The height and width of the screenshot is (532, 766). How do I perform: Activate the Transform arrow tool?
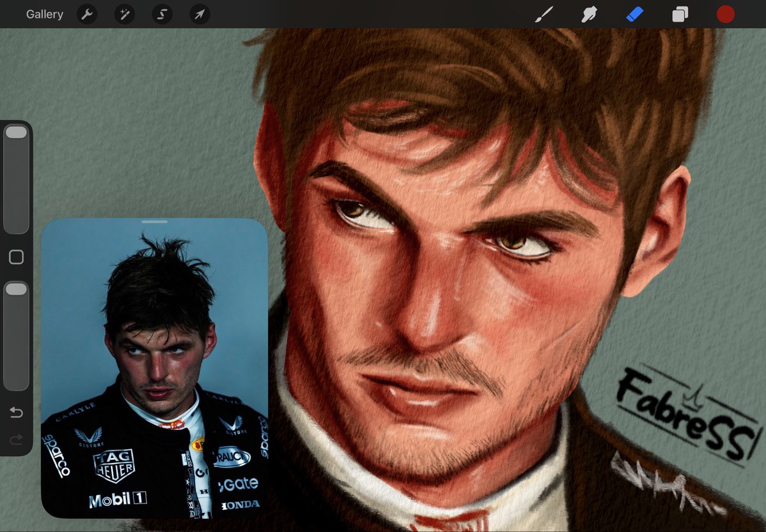[x=199, y=14]
